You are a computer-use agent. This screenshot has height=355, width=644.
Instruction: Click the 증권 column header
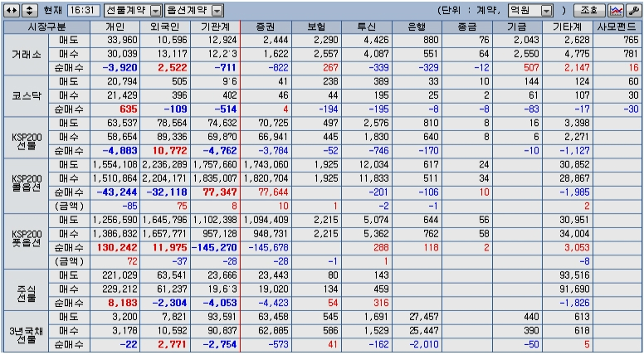[x=266, y=27]
